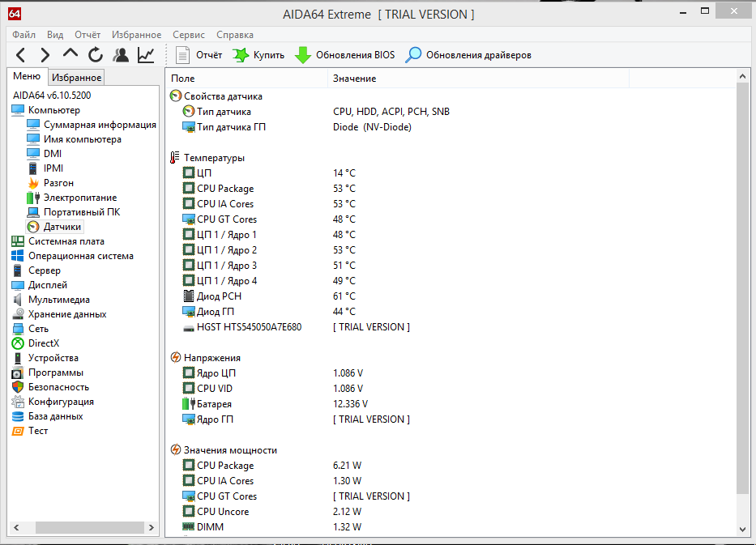756x545 pixels.
Task: Expand the Хранение данных tree node
Action: coord(66,314)
